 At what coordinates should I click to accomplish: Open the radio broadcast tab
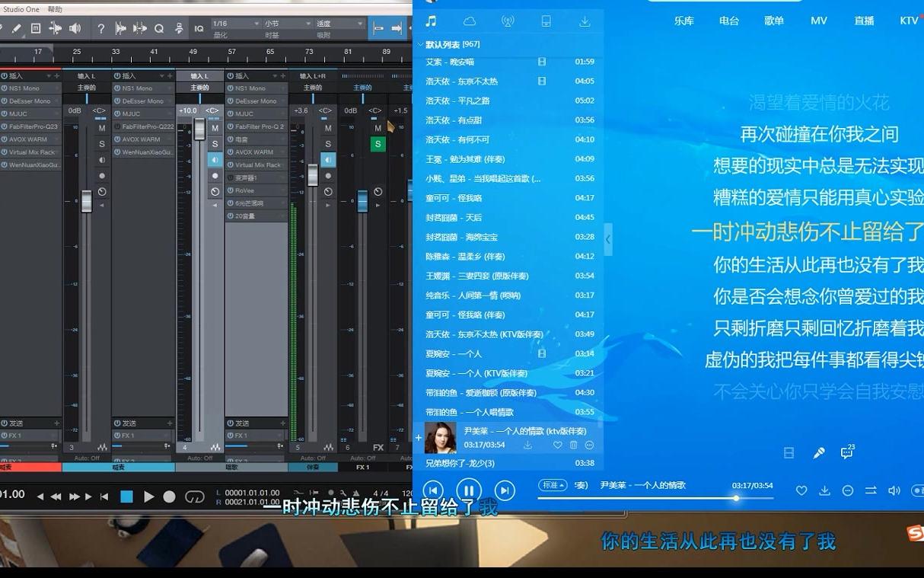508,21
